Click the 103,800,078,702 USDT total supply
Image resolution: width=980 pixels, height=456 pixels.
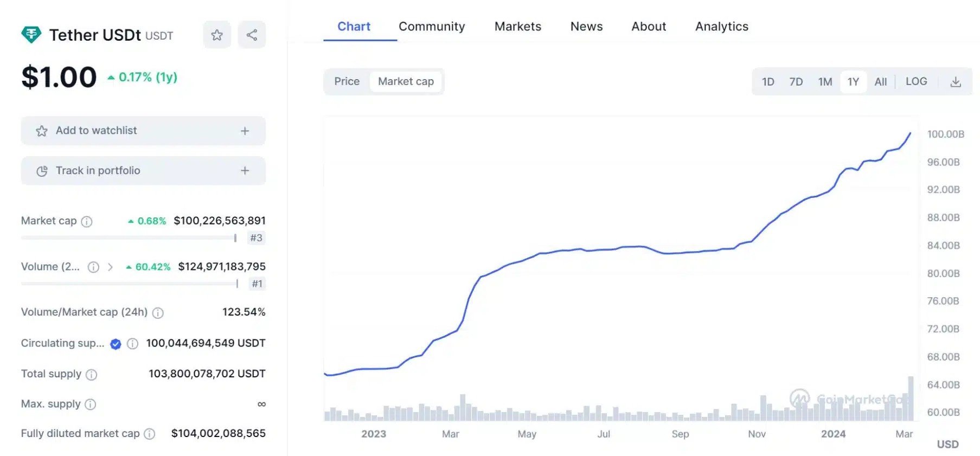(207, 374)
